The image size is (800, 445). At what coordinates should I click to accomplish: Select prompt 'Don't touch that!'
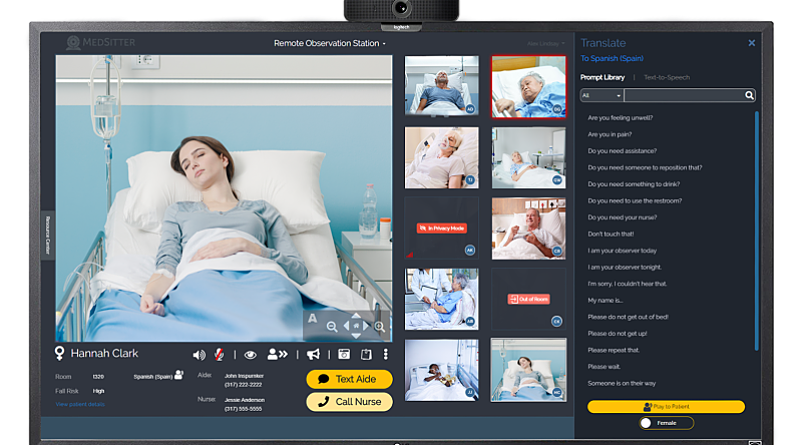[610, 234]
